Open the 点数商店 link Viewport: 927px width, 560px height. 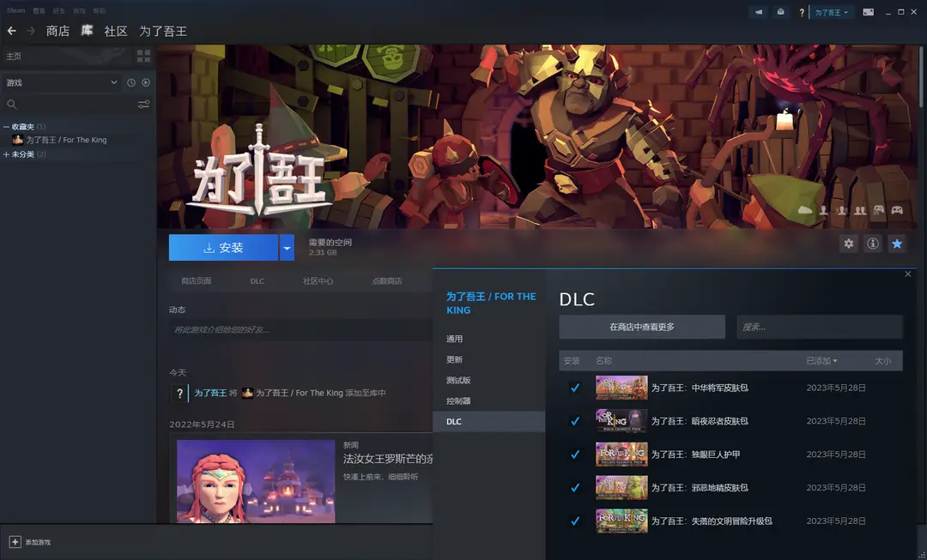click(x=386, y=281)
